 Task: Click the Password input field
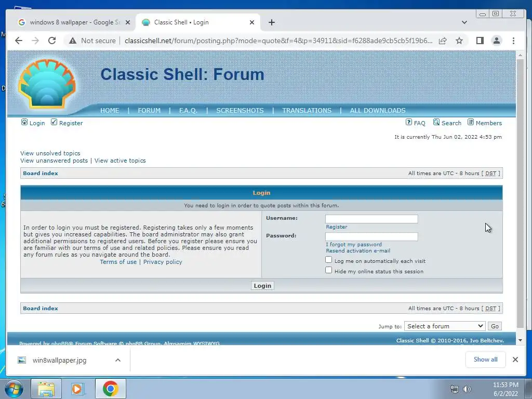point(371,236)
